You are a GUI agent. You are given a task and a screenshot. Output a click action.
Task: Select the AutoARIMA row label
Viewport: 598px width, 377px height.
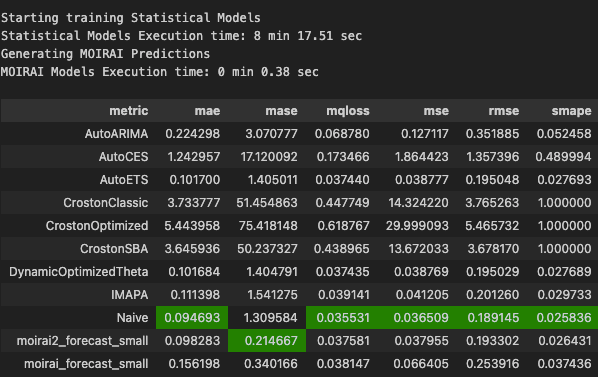click(116, 134)
